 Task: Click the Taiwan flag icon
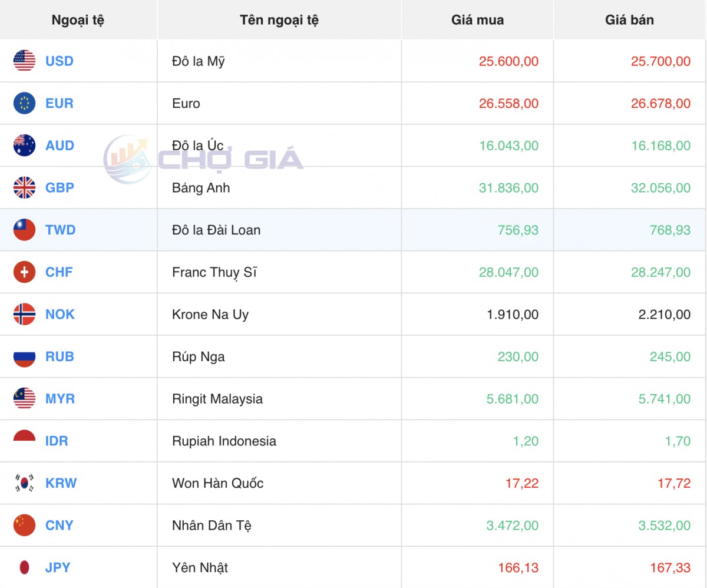pos(24,230)
